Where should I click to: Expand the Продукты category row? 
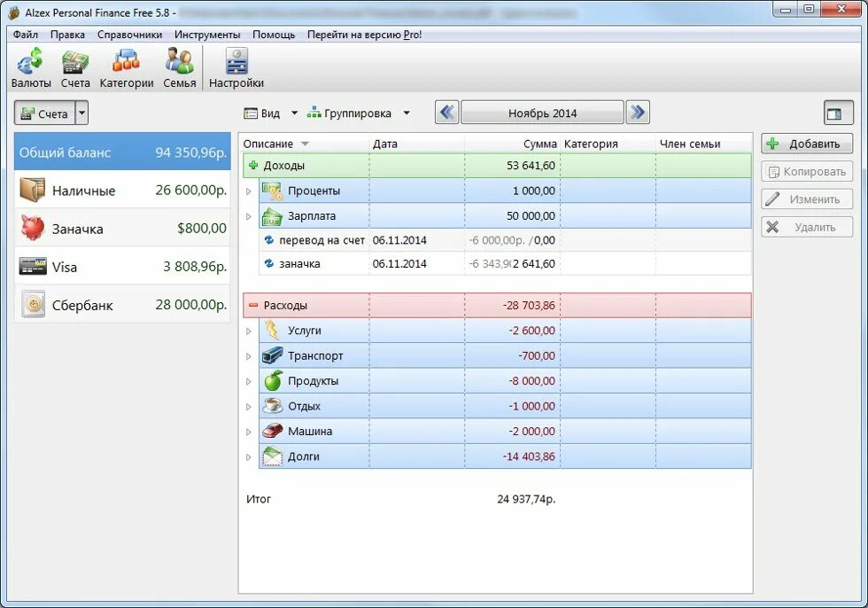pyautogui.click(x=249, y=381)
